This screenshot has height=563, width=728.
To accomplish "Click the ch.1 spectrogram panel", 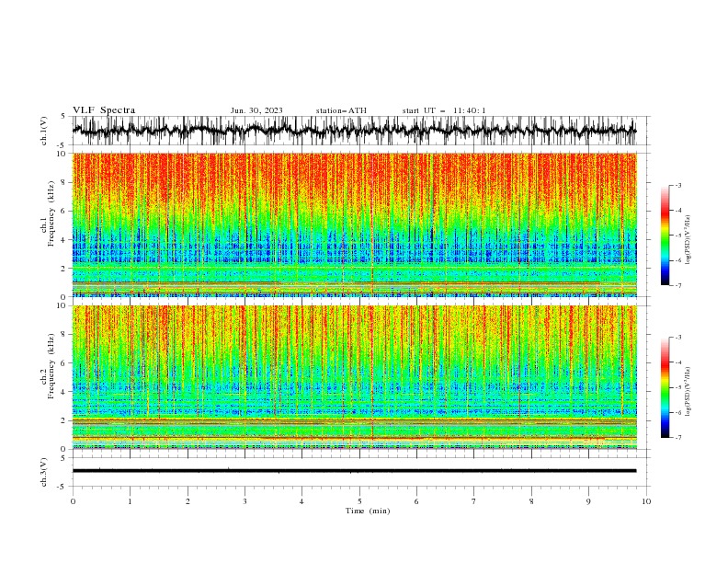I will point(354,224).
